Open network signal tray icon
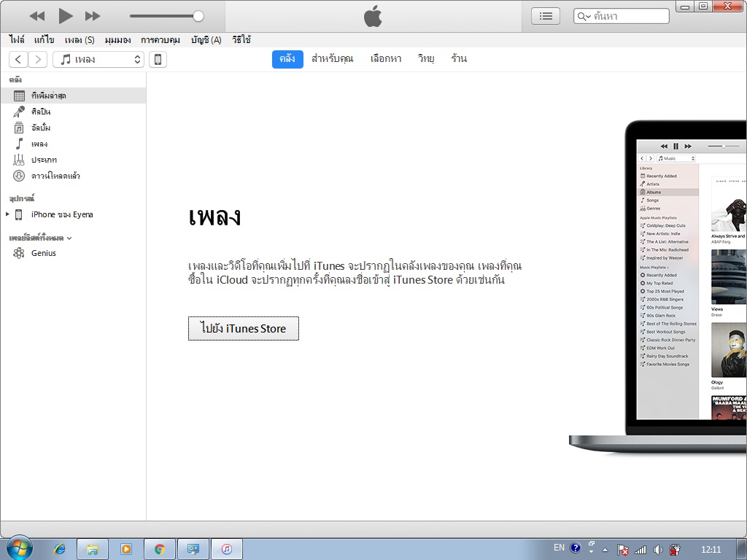The image size is (747, 560). (640, 550)
